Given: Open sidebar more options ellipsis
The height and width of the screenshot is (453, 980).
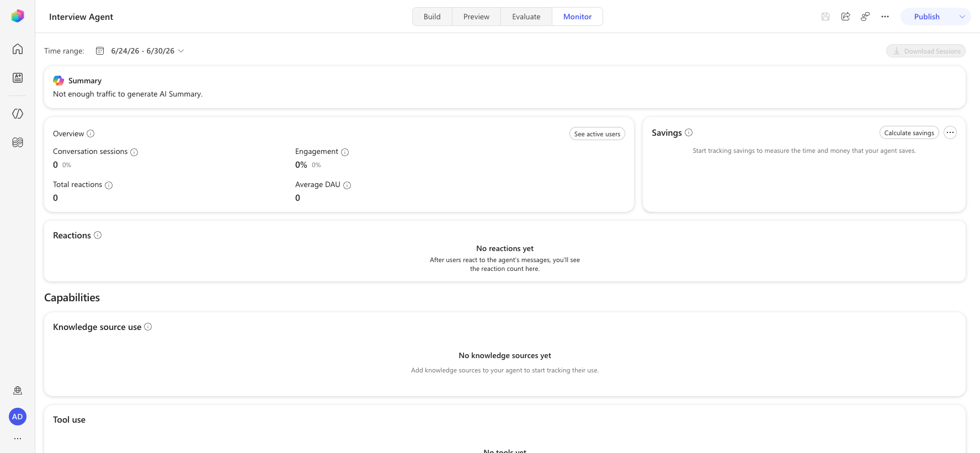Looking at the screenshot, I should point(18,439).
